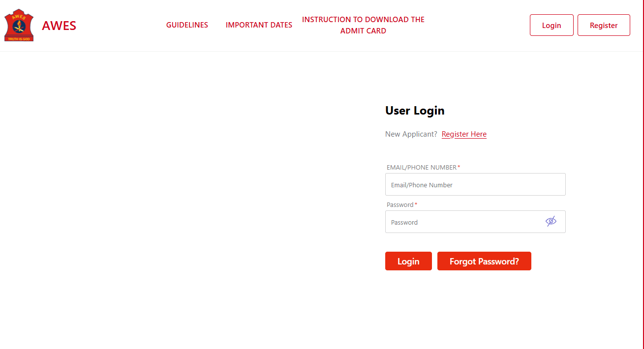Click the Password label above the field

(400, 205)
